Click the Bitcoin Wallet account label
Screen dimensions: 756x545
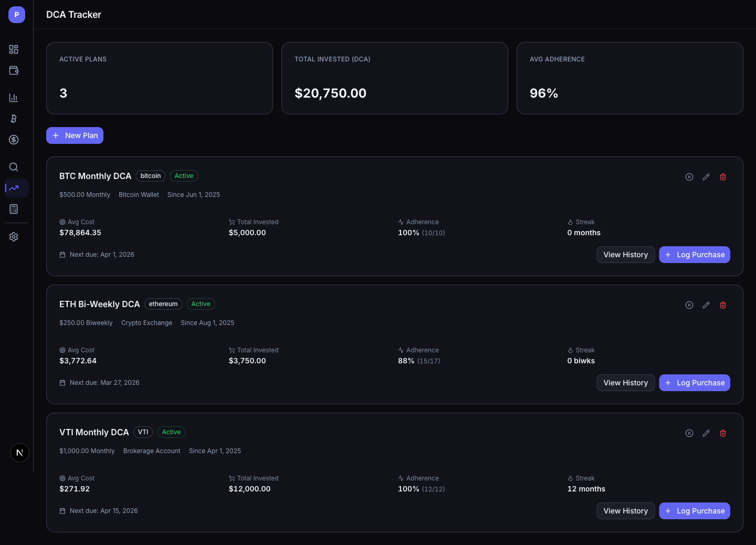coord(139,195)
